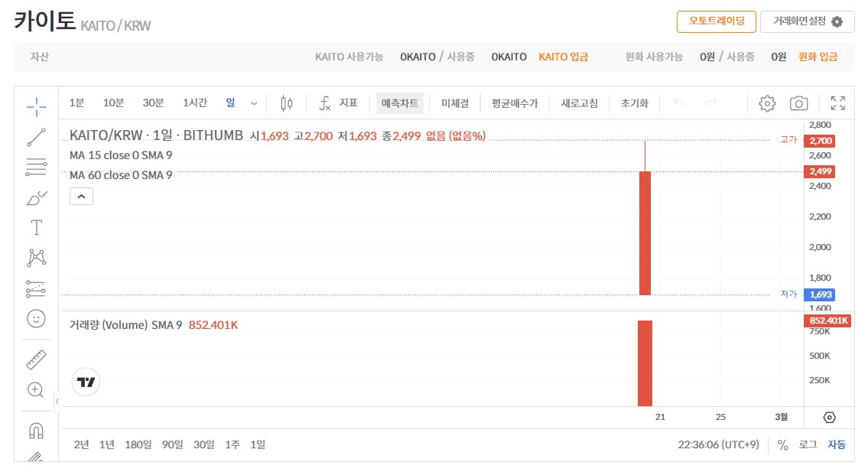Click the KAITO/KRW chart symbol title
This screenshot has height=472, width=868.
click(x=156, y=135)
